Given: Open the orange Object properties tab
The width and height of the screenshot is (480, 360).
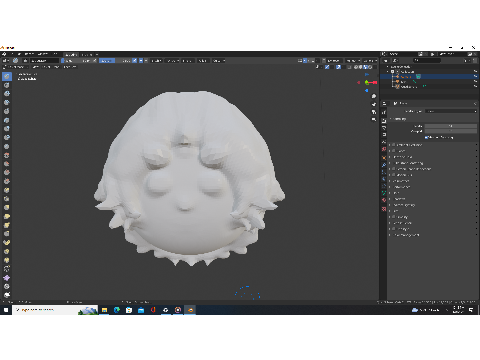Looking at the screenshot, I should pyautogui.click(x=384, y=158).
